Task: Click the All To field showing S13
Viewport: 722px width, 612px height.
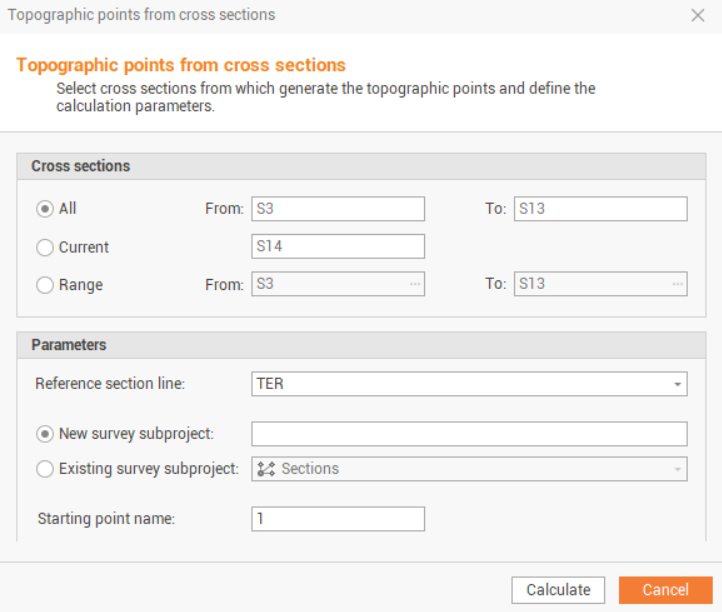Action: pos(600,208)
